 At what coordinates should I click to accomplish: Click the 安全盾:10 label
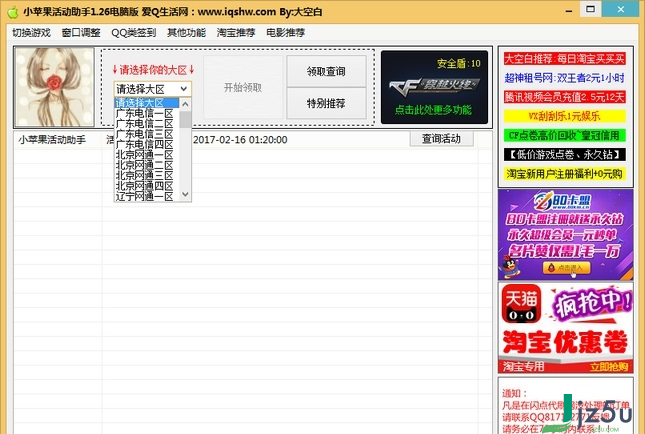pos(459,63)
